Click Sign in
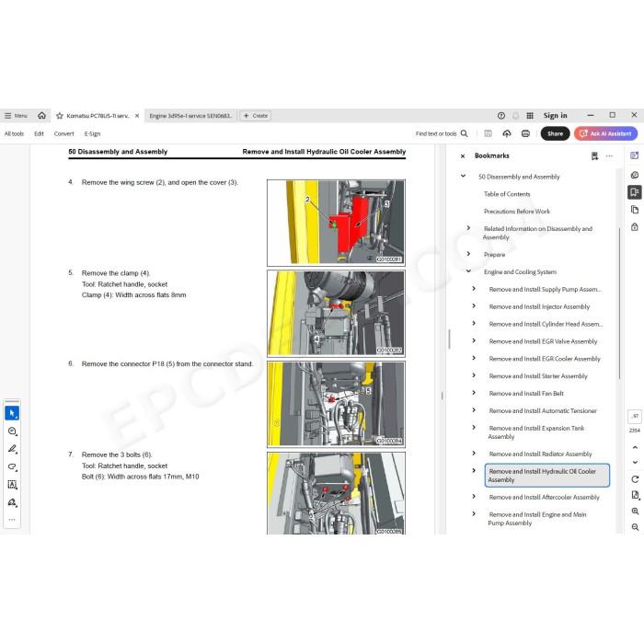 tap(555, 116)
